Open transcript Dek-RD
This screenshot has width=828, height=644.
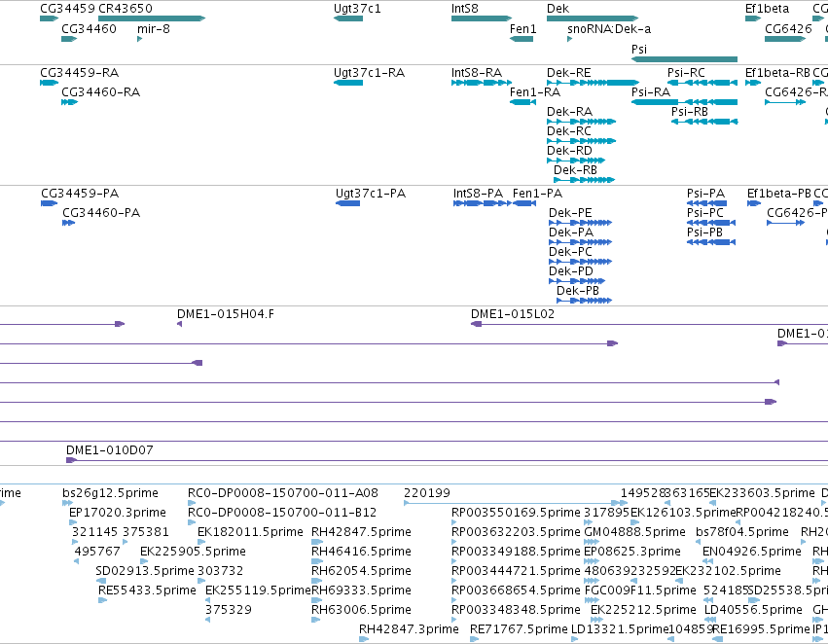pos(576,161)
